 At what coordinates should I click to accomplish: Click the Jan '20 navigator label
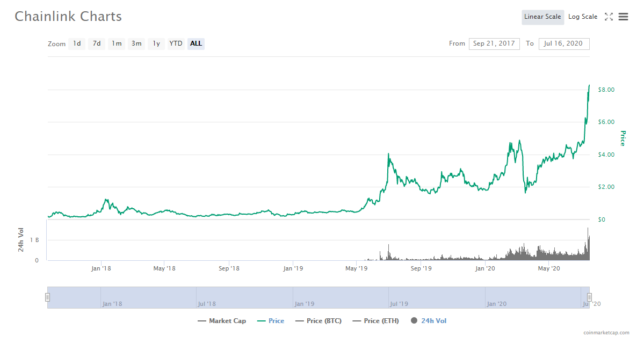[496, 304]
